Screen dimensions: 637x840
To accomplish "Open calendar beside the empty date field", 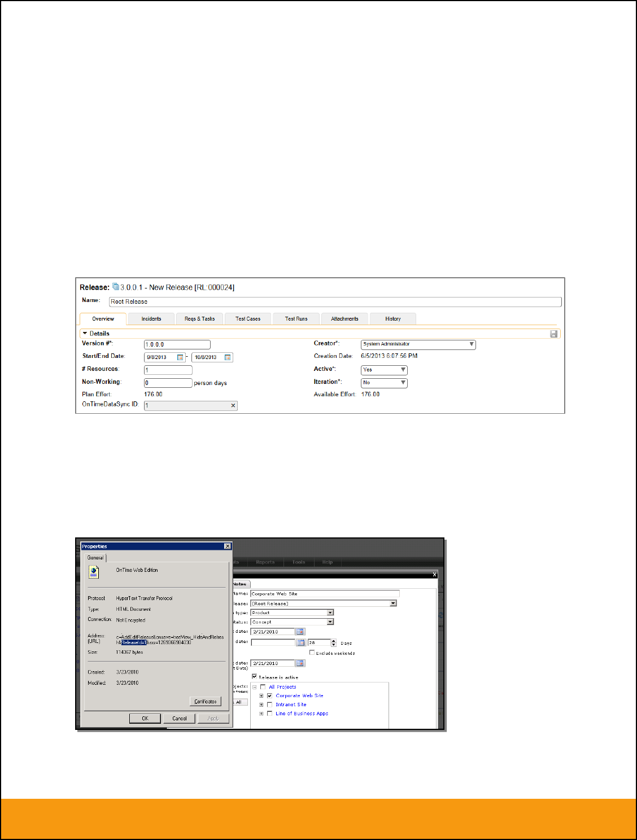I will click(x=300, y=642).
